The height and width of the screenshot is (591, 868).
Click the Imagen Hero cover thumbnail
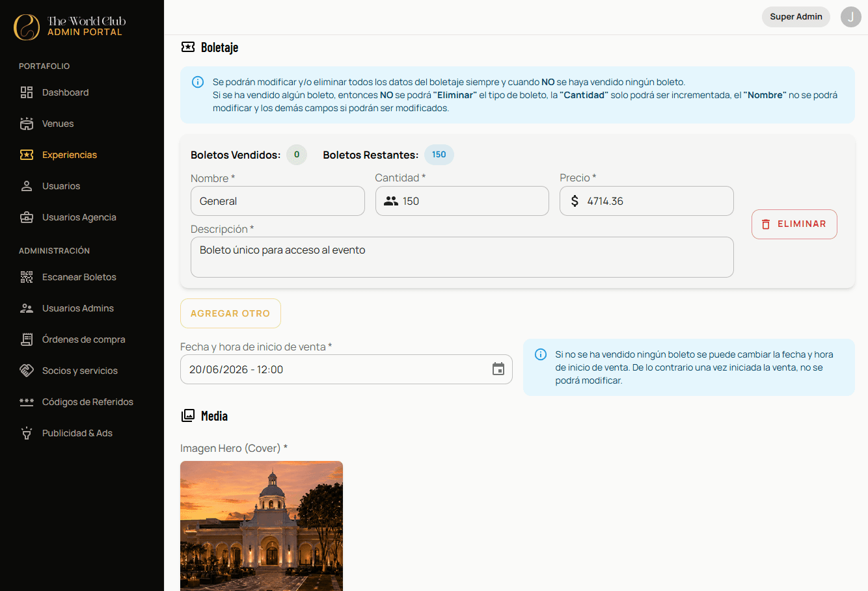(x=262, y=526)
